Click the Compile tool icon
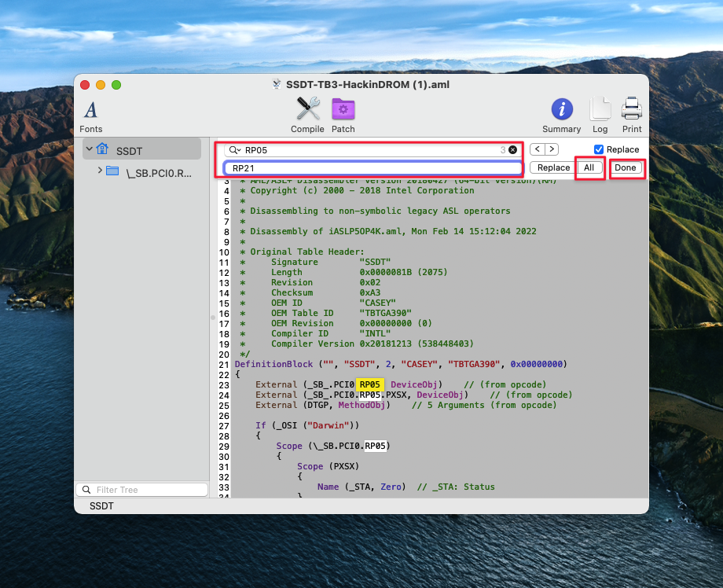The height and width of the screenshot is (588, 723). tap(307, 111)
